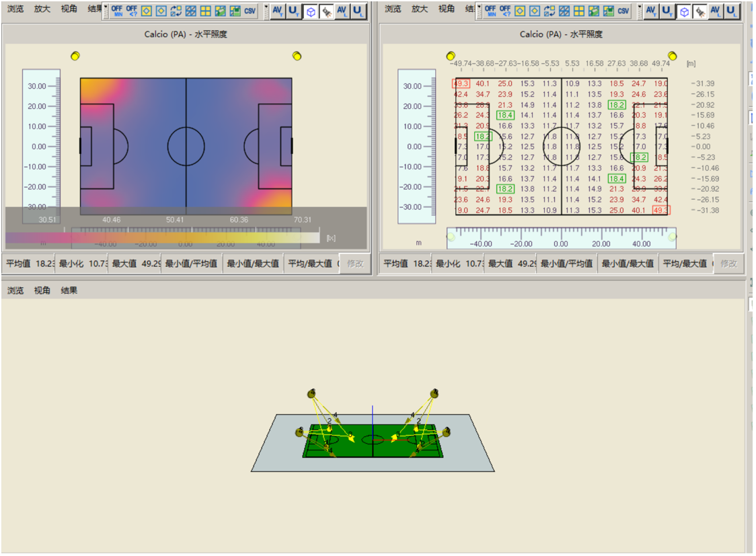This screenshot has width=756, height=556.
Task: Click the AV T icon in numeric-values view toolbar
Action: pos(651,11)
